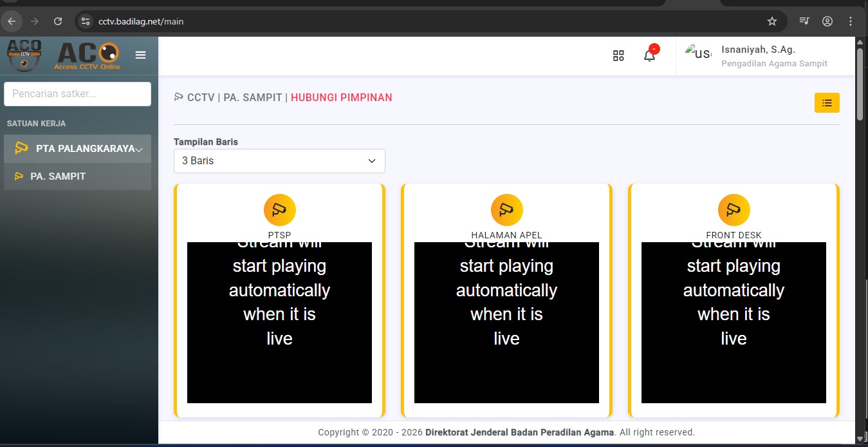Click camera icon in breadcrumb header
Viewport: 868px width, 447px height.
[x=179, y=97]
